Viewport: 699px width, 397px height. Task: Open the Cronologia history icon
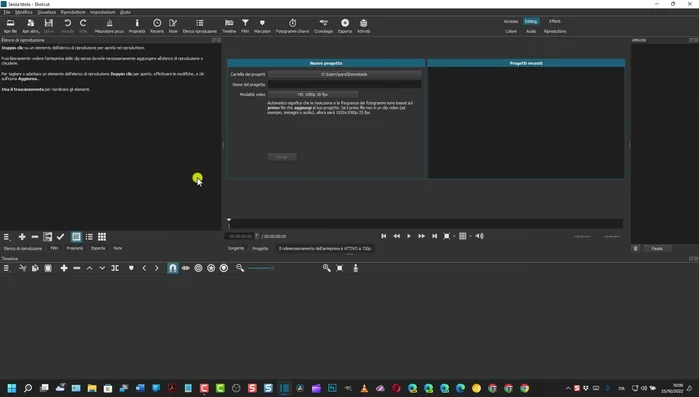coord(324,26)
